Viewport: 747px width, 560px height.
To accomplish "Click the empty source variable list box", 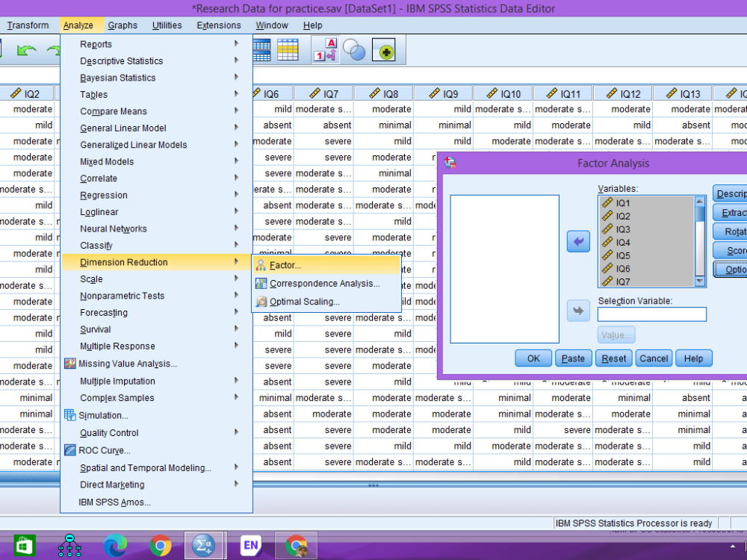I will click(504, 269).
